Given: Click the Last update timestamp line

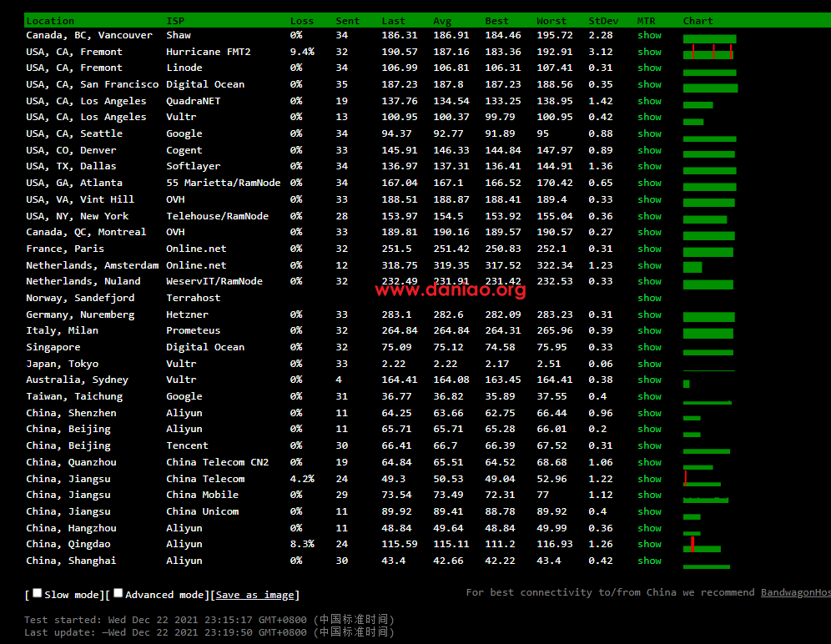Looking at the screenshot, I should click(209, 631).
